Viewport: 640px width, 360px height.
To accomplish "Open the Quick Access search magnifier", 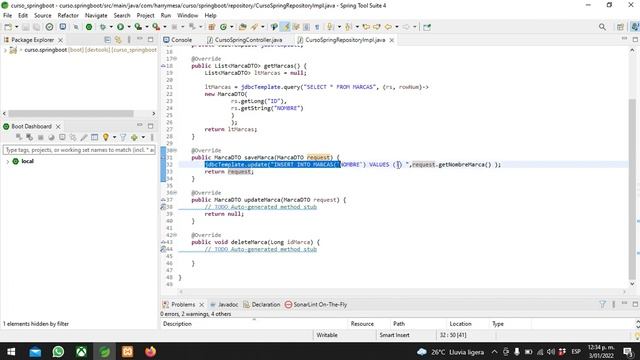I will pos(602,27).
